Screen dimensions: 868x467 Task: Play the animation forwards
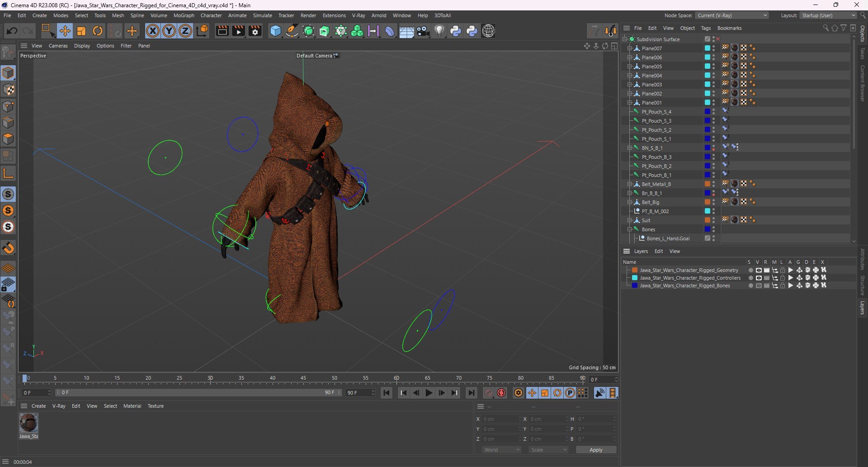point(429,393)
